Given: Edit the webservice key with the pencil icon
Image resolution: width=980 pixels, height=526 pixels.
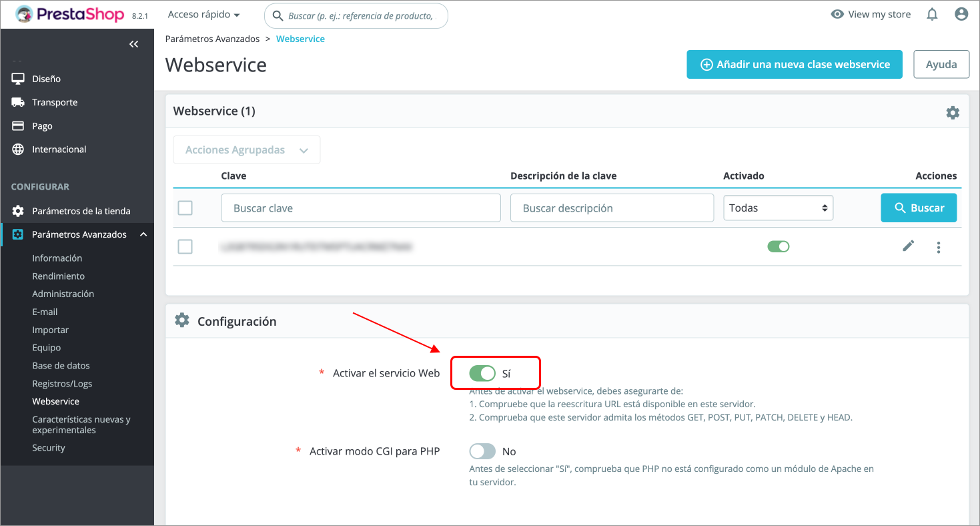Looking at the screenshot, I should (x=908, y=246).
